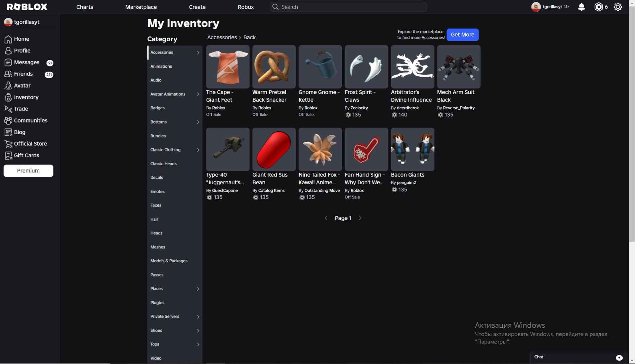635x364 pixels.
Task: Go to Avatar in sidebar
Action: [x=22, y=86]
